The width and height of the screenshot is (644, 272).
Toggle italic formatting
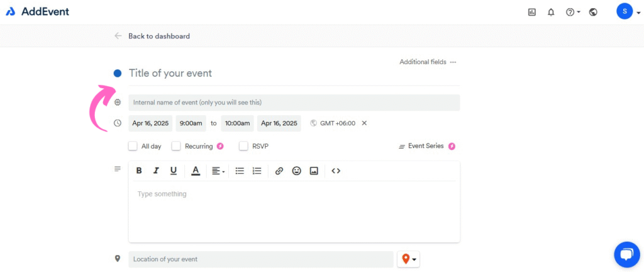(x=156, y=171)
